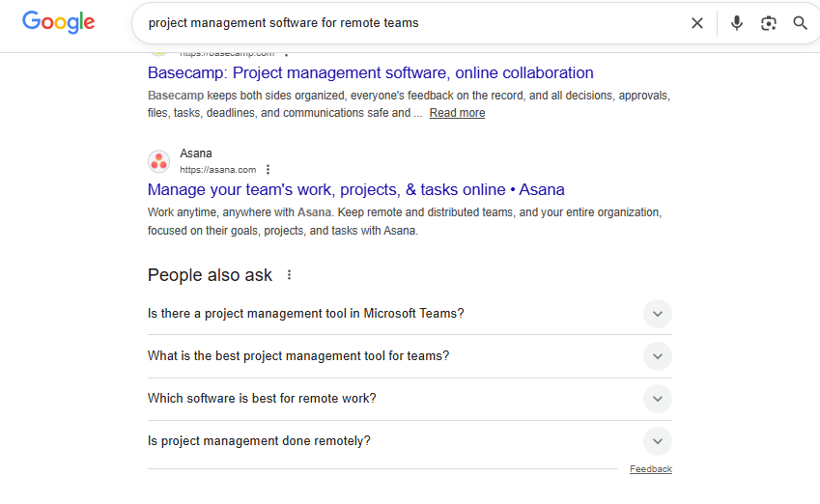Start voice search with the microphone icon

point(737,23)
